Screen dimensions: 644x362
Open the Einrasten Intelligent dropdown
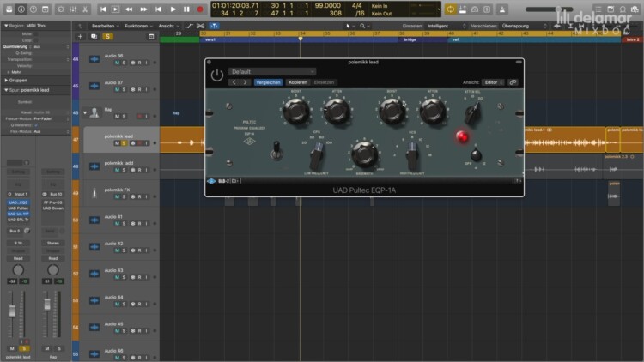click(447, 26)
